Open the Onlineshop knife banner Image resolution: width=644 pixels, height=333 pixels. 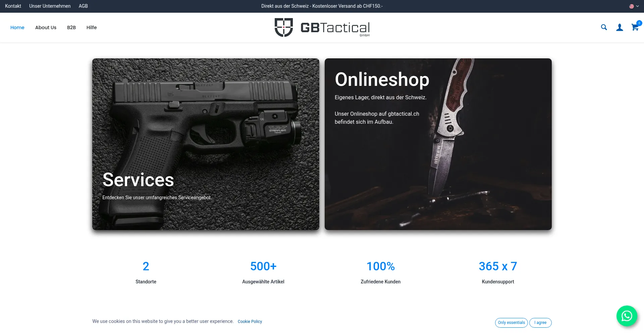pos(438,144)
